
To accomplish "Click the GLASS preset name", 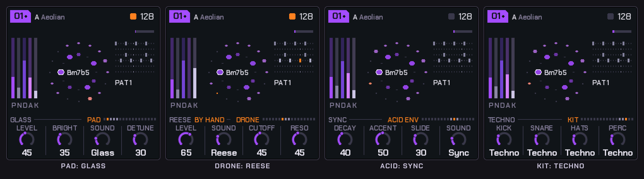I will [x=21, y=120].
